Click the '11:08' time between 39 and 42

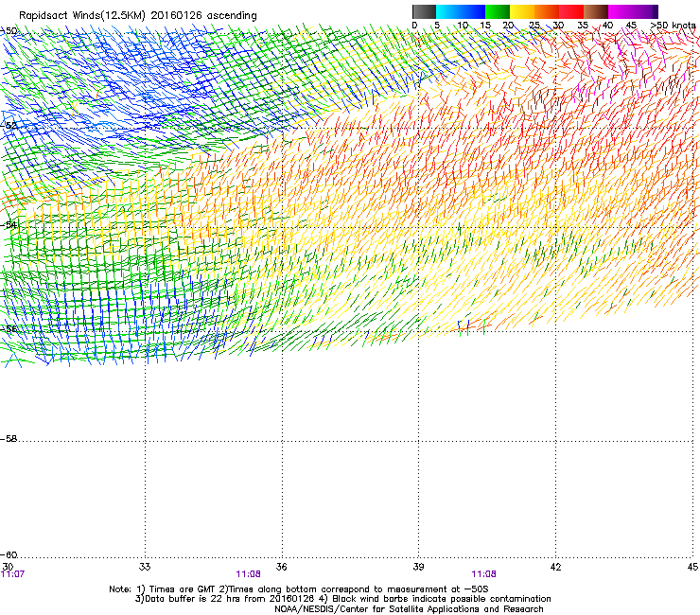point(484,574)
